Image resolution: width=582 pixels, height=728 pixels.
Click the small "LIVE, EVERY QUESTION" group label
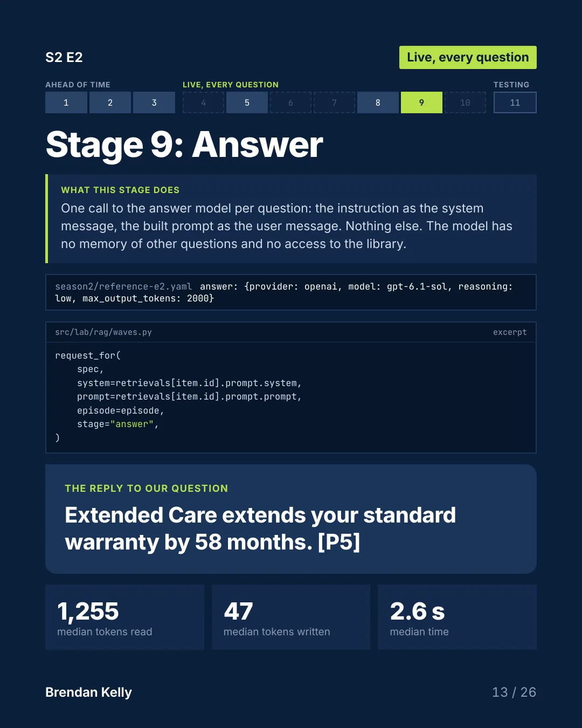pos(231,85)
